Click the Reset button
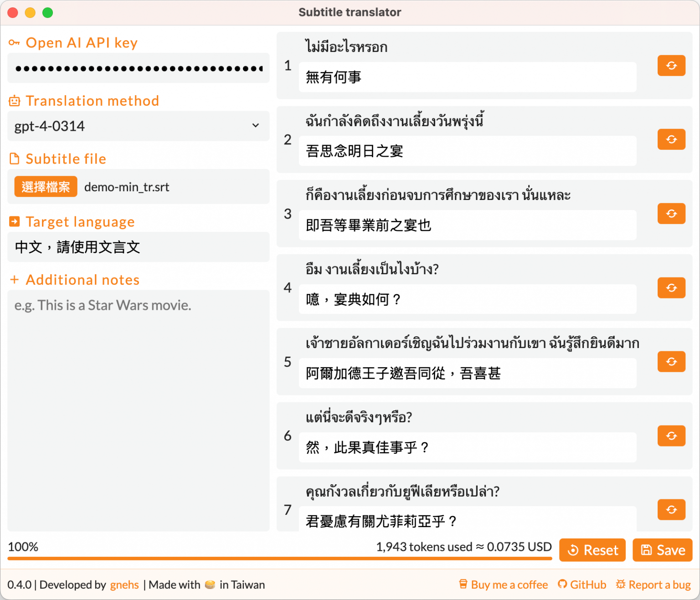Image resolution: width=700 pixels, height=600 pixels. pos(592,550)
